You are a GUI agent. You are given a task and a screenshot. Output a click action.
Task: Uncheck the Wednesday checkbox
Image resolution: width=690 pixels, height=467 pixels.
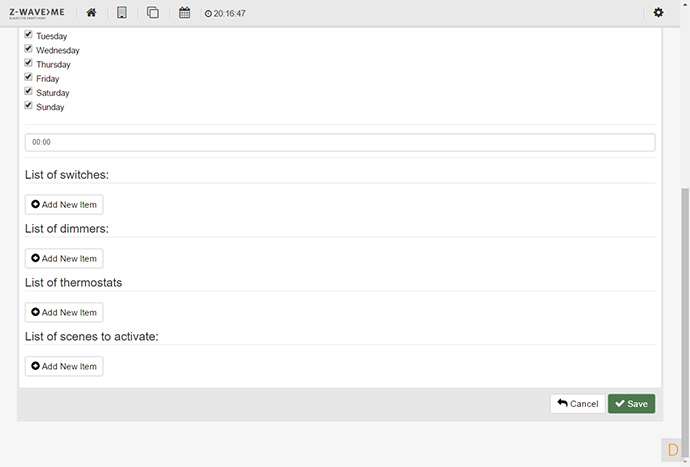[x=29, y=49]
